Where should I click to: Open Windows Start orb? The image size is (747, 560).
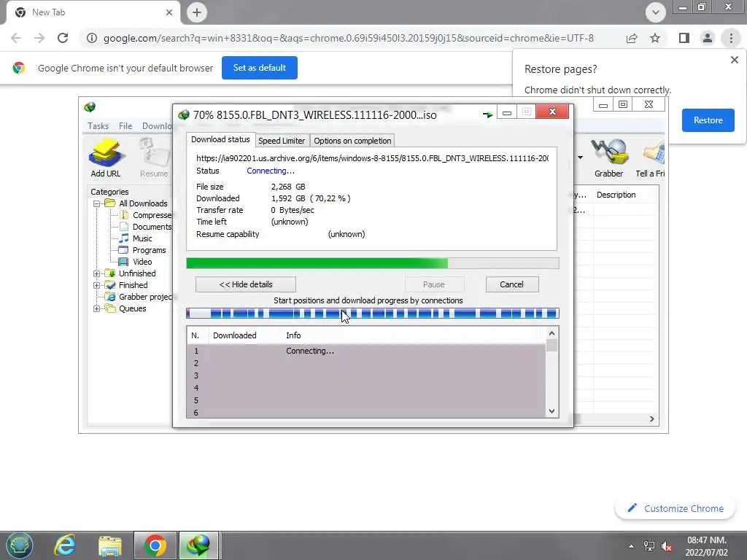[x=20, y=545]
